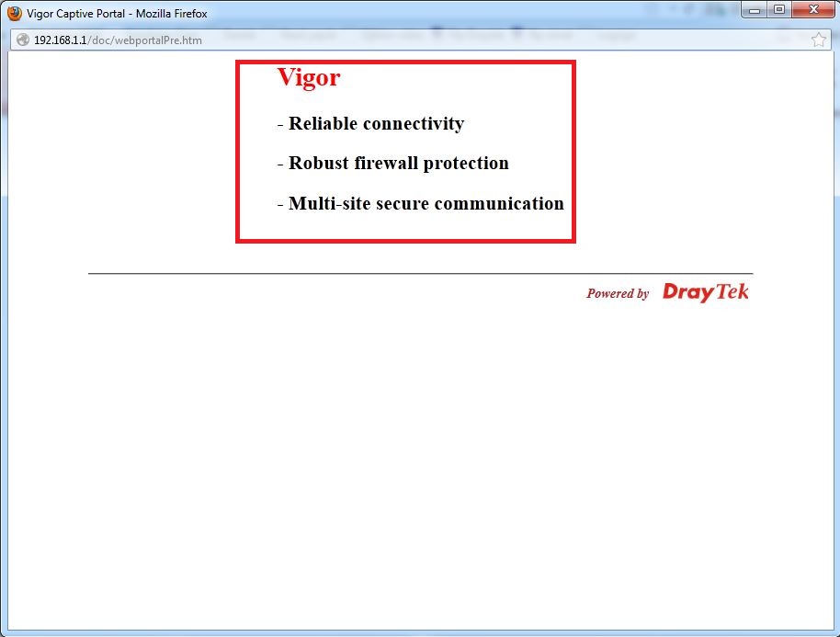Click the blank page area below logo
Viewport: 840px width, 637px height.
click(420, 460)
